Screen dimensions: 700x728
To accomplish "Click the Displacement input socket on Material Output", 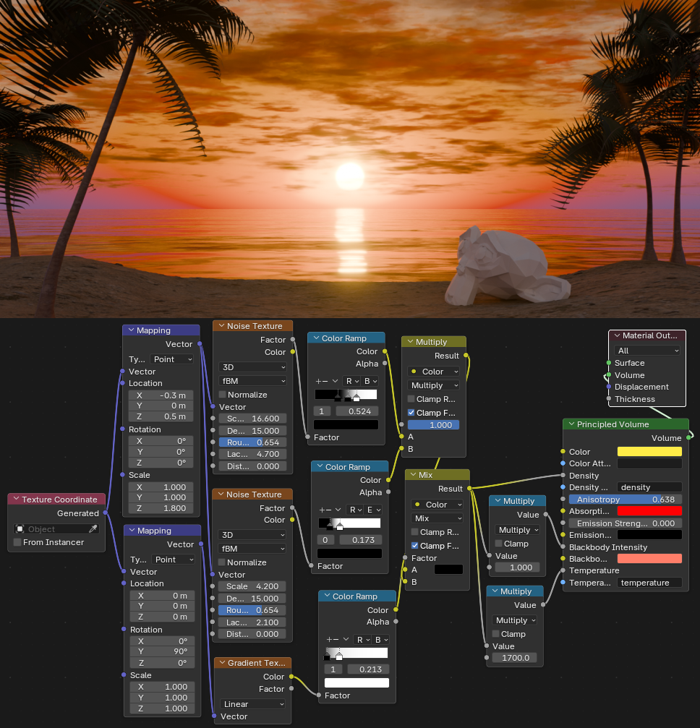I will (609, 387).
